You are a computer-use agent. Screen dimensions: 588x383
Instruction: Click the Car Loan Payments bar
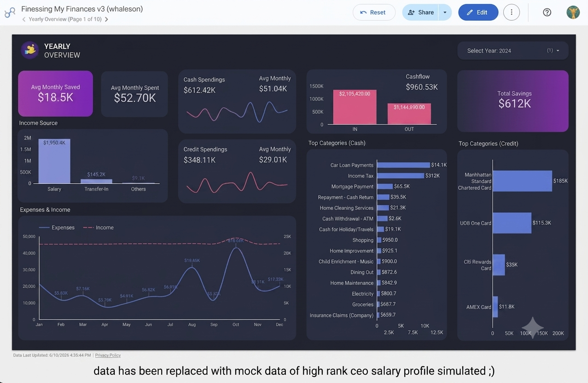(403, 165)
